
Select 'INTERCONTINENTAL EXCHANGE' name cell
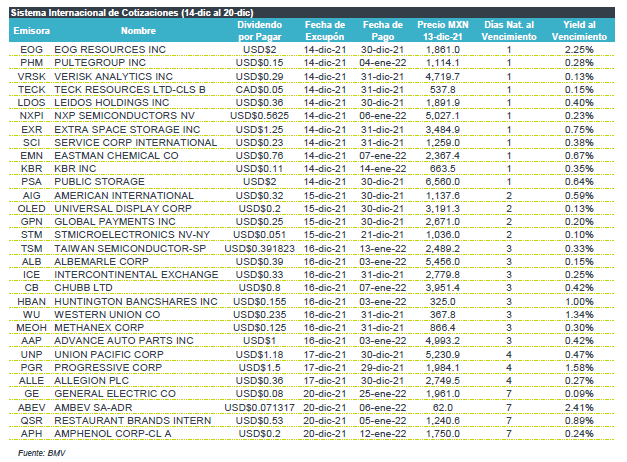(136, 275)
